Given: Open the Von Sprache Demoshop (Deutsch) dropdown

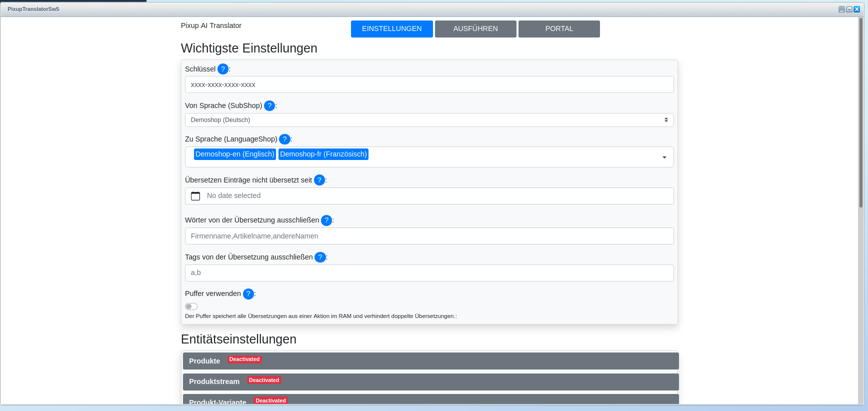Looking at the screenshot, I should point(429,120).
